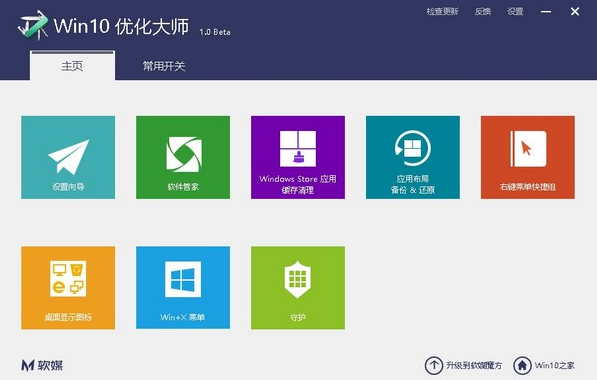This screenshot has height=380, width=597.
Task: Click the 软媒 brand logo
Action: click(x=42, y=366)
